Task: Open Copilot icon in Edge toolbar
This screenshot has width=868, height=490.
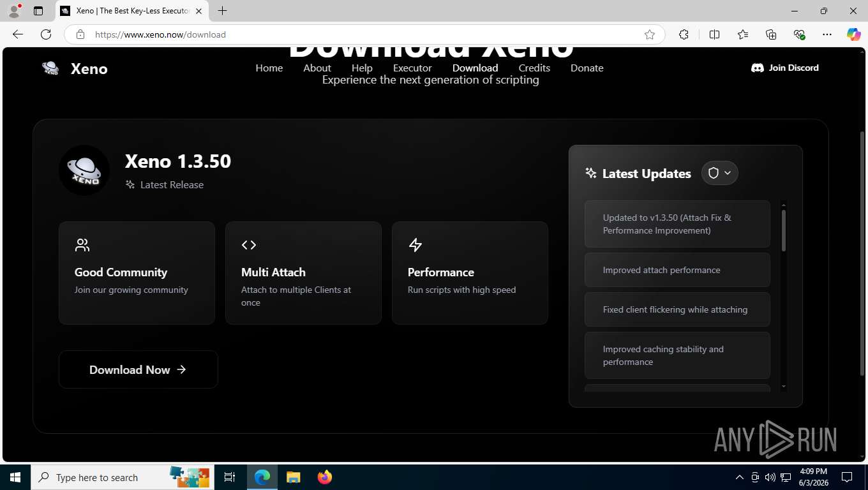Action: (x=854, y=34)
